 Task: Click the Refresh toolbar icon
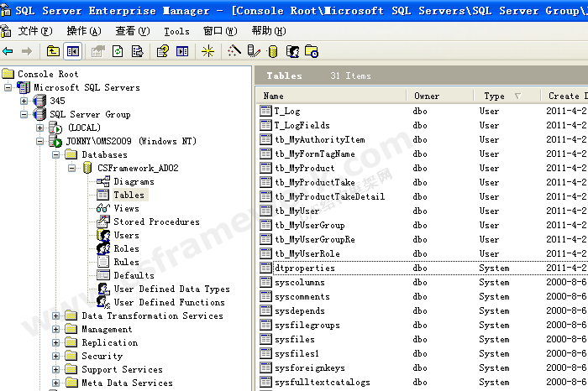pyautogui.click(x=118, y=51)
